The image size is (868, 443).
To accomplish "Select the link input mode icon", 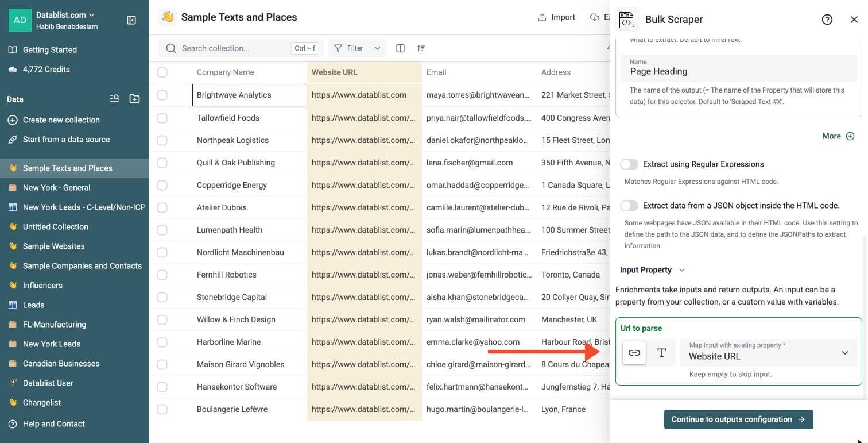I will (634, 353).
